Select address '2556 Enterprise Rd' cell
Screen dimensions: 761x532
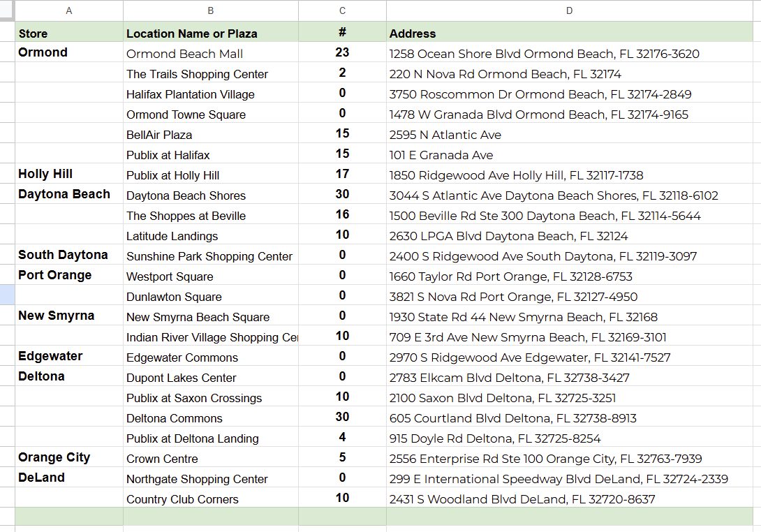[569, 457]
